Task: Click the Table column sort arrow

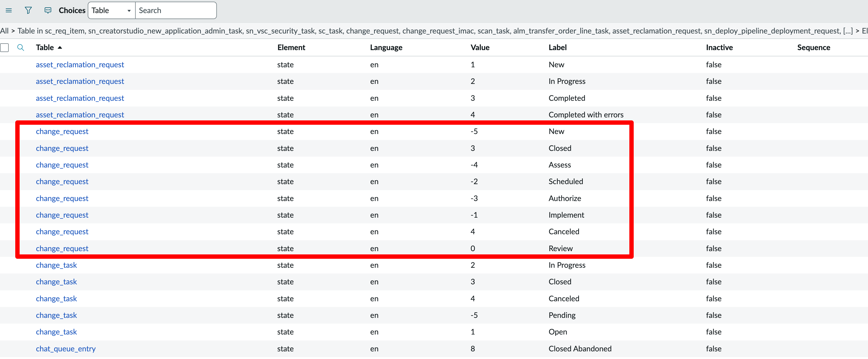Action: pyautogui.click(x=60, y=47)
